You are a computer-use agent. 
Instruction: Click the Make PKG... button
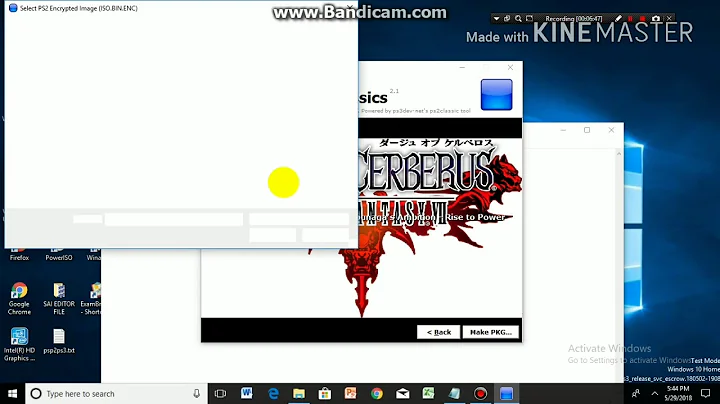click(x=491, y=332)
